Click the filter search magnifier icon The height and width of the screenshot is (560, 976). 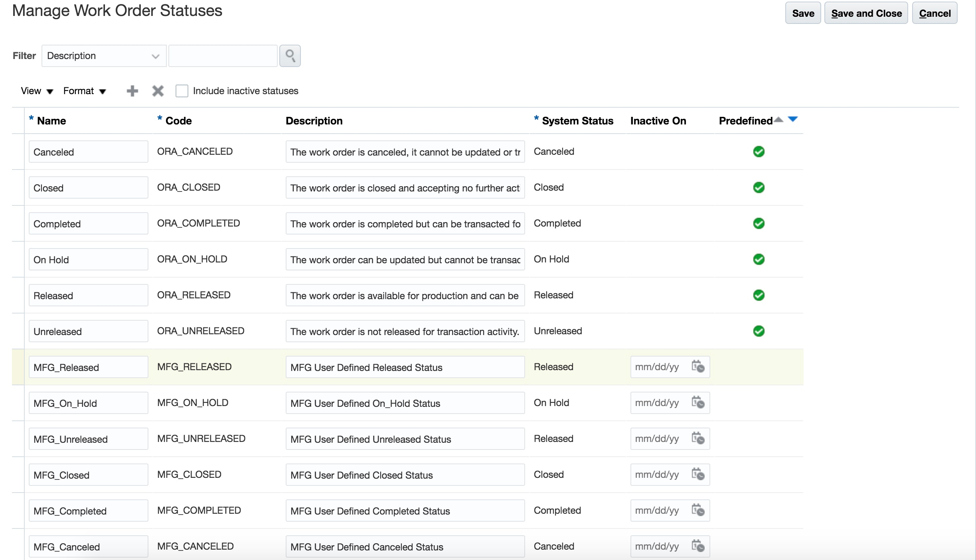click(x=290, y=56)
